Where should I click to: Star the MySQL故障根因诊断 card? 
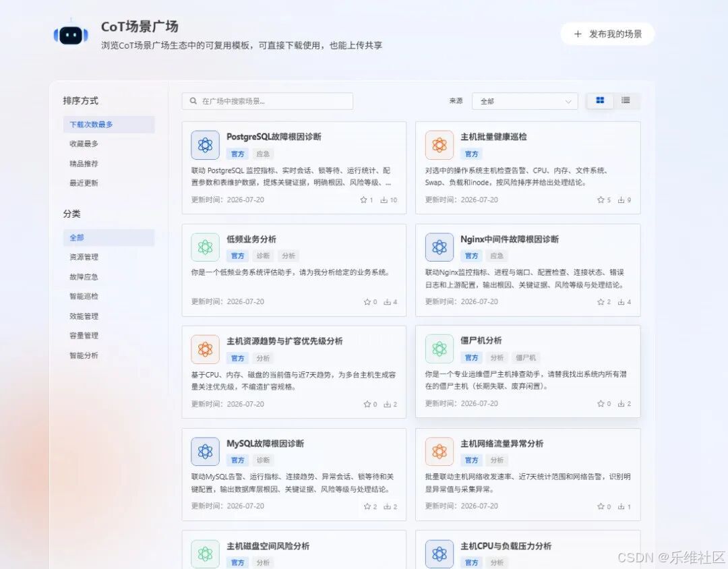[x=367, y=506]
